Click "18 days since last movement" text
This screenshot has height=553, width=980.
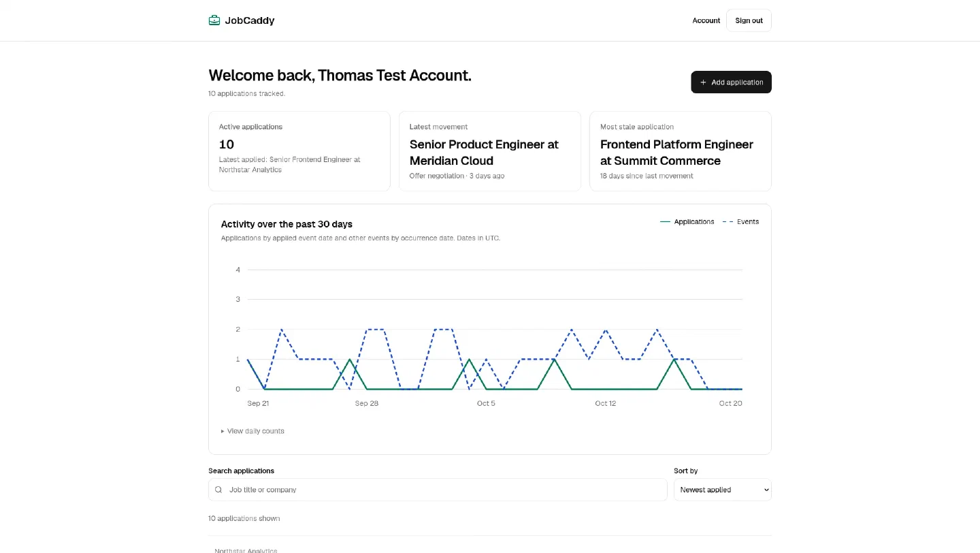[647, 176]
